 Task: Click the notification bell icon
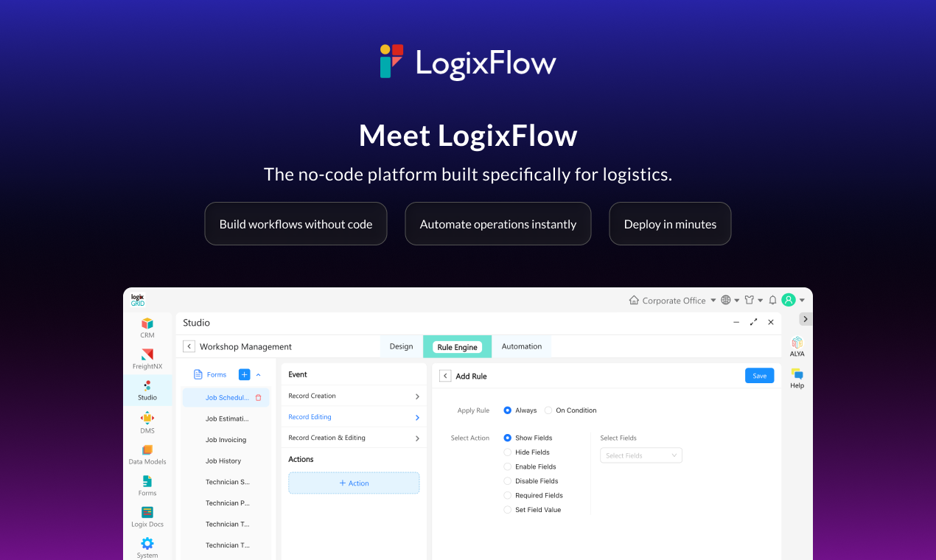click(772, 300)
